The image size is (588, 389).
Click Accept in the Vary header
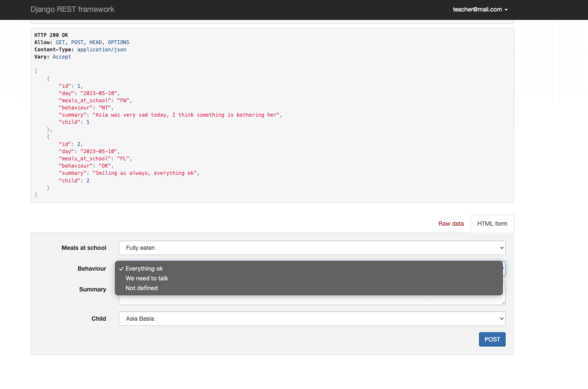click(x=62, y=56)
